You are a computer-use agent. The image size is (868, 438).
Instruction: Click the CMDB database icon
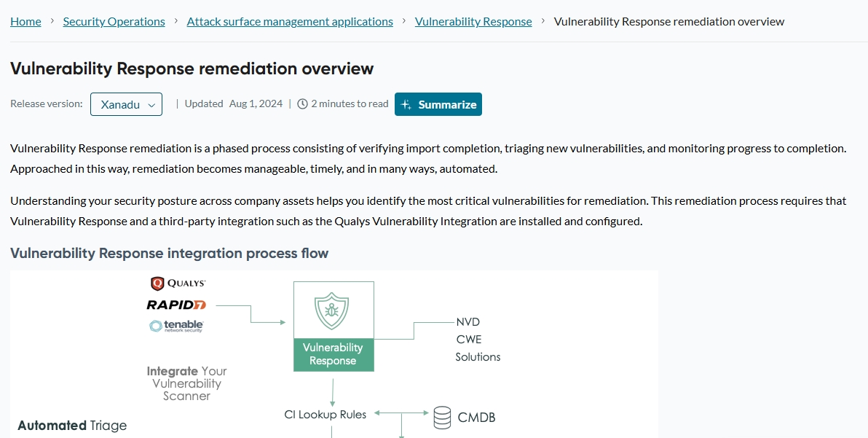coord(442,418)
